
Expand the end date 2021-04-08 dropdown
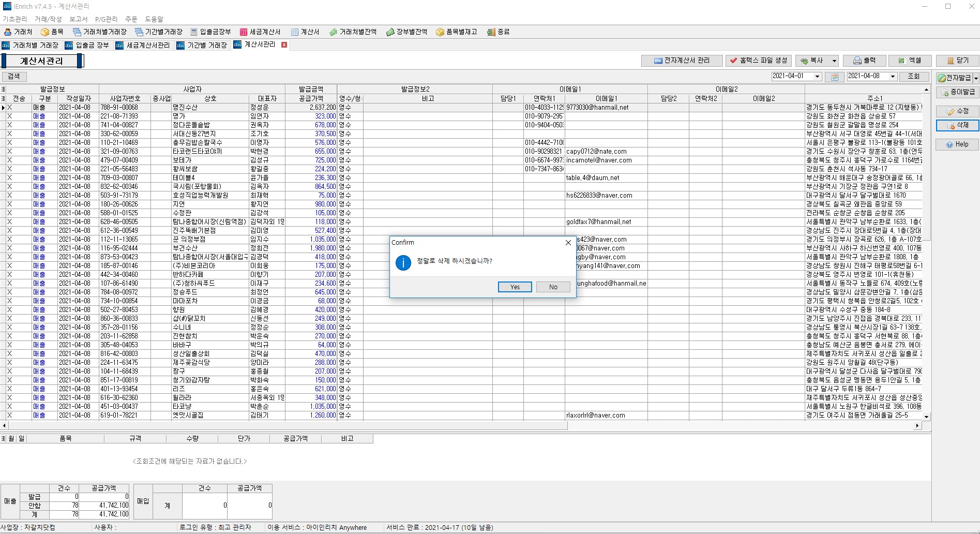(893, 77)
